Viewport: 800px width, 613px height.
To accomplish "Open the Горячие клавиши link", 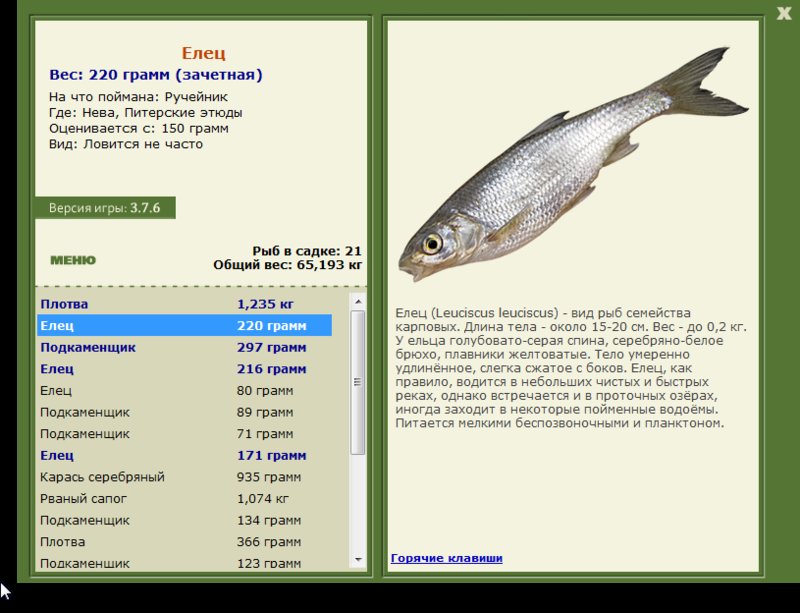I will click(446, 558).
